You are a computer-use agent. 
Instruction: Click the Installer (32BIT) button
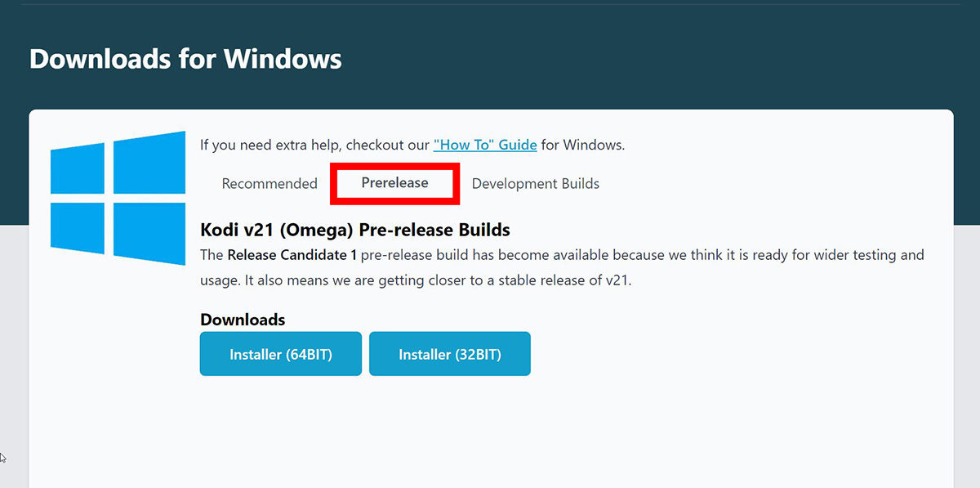pos(449,353)
